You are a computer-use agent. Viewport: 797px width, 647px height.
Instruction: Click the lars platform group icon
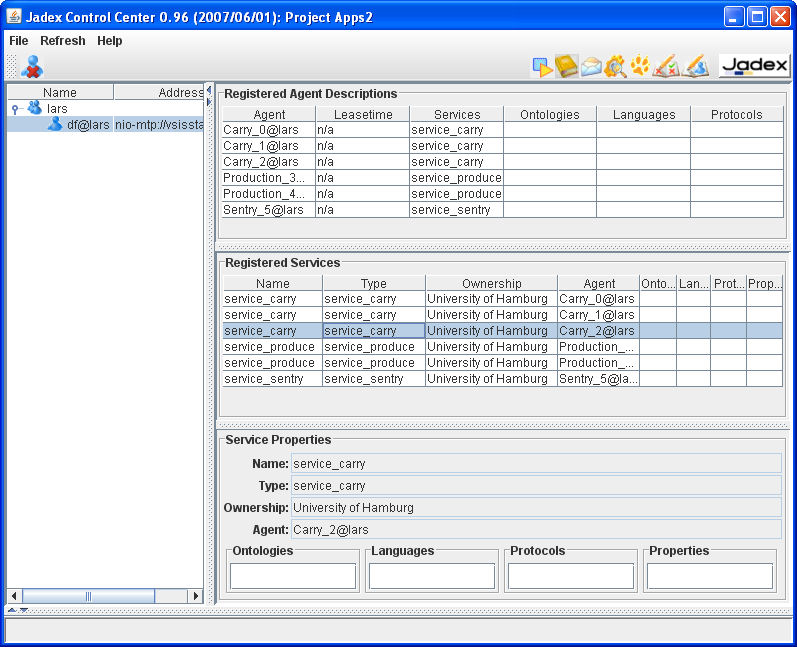(x=35, y=108)
